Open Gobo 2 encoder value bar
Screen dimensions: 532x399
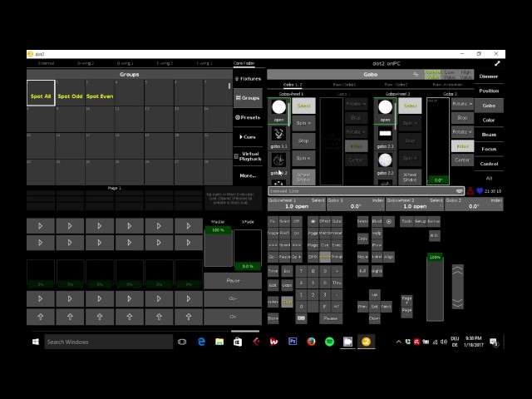(474, 204)
